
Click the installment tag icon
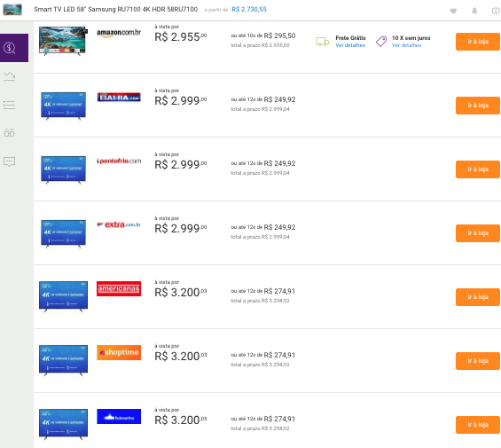(x=381, y=41)
